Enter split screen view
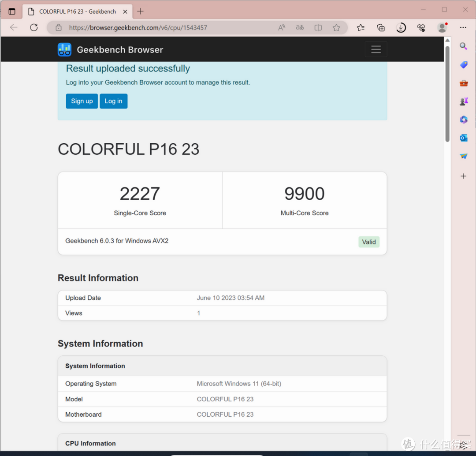The height and width of the screenshot is (456, 476). tap(318, 28)
